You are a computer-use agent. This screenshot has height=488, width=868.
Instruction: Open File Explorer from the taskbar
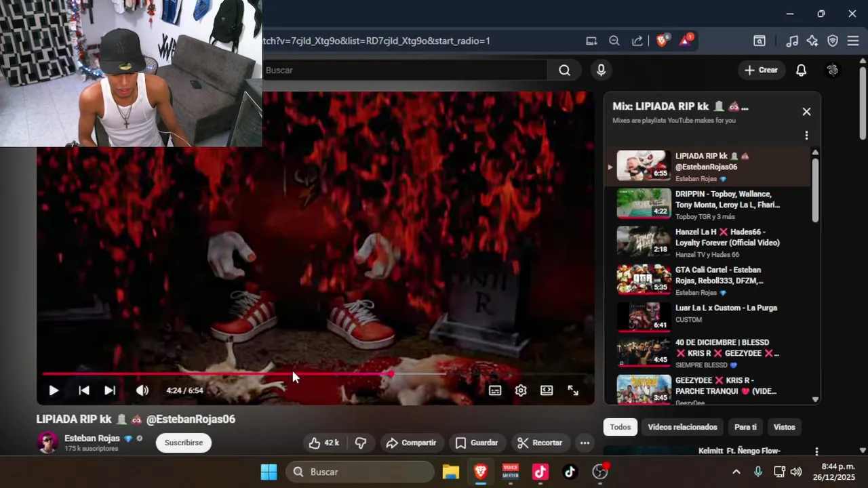tap(450, 472)
